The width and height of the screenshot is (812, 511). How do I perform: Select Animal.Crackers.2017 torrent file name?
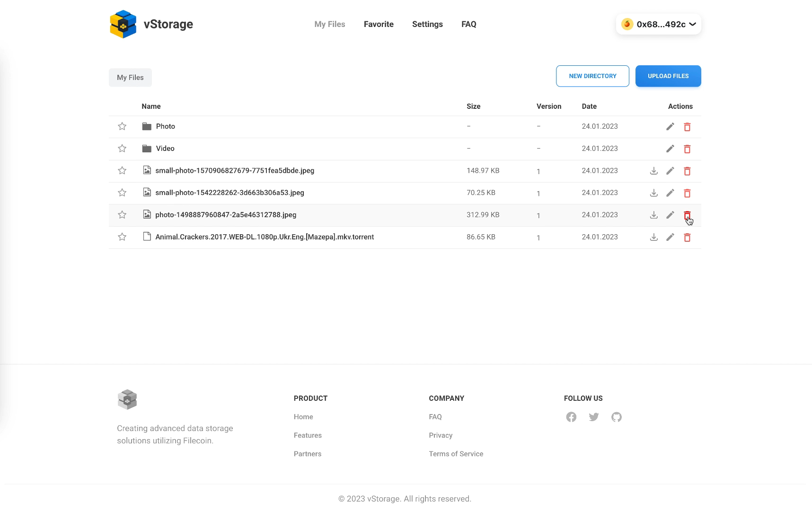(x=265, y=237)
